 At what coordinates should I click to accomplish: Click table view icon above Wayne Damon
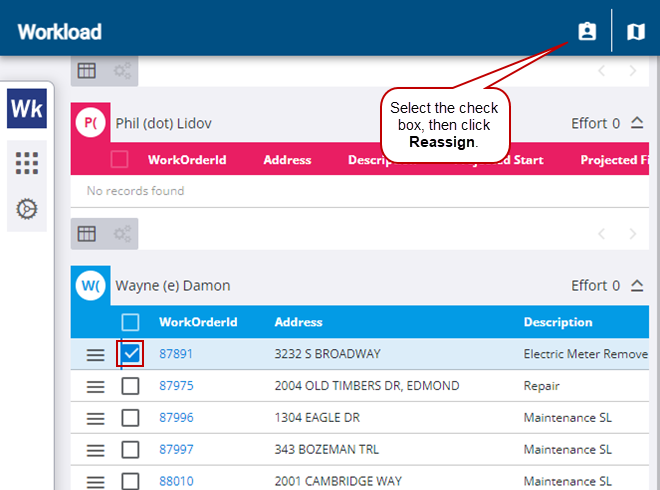tap(87, 233)
